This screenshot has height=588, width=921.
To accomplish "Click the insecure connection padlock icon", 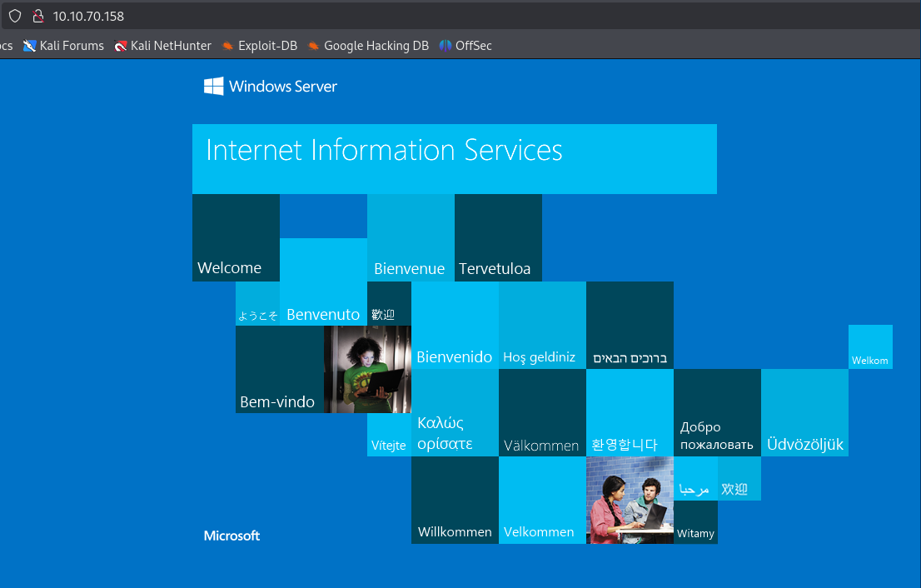I will click(37, 16).
